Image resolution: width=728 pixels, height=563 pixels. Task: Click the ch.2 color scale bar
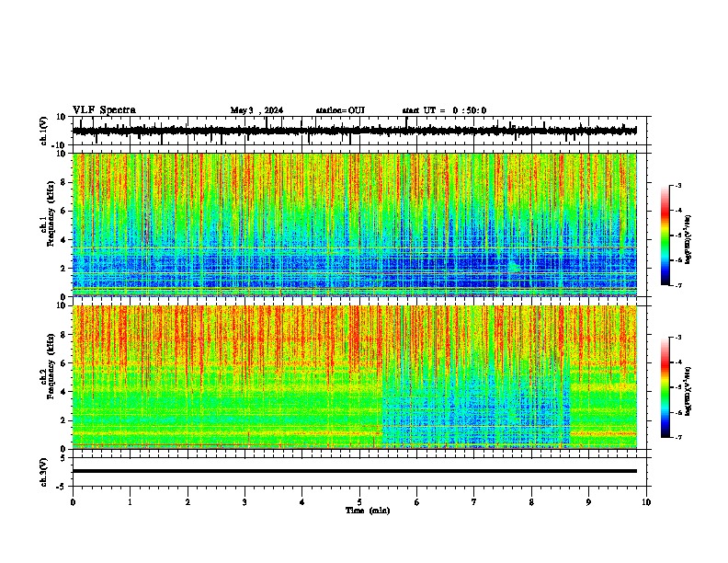click(x=665, y=387)
